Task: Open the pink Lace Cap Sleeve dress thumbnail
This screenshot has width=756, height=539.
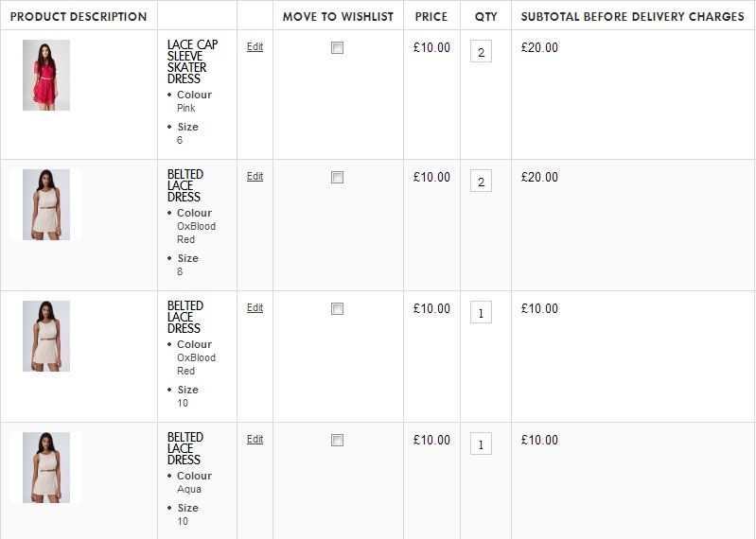Action: (45, 76)
